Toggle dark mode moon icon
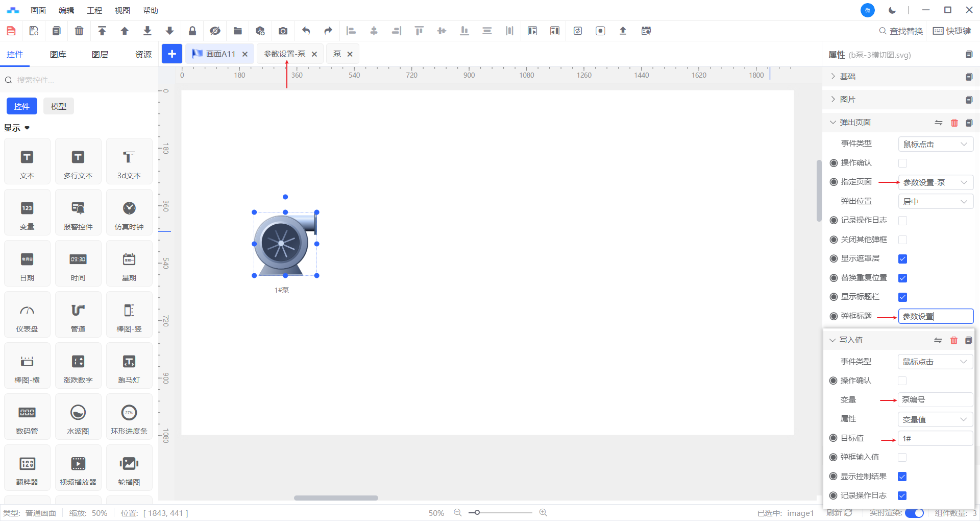Viewport: 980px width, 521px height. click(x=892, y=10)
